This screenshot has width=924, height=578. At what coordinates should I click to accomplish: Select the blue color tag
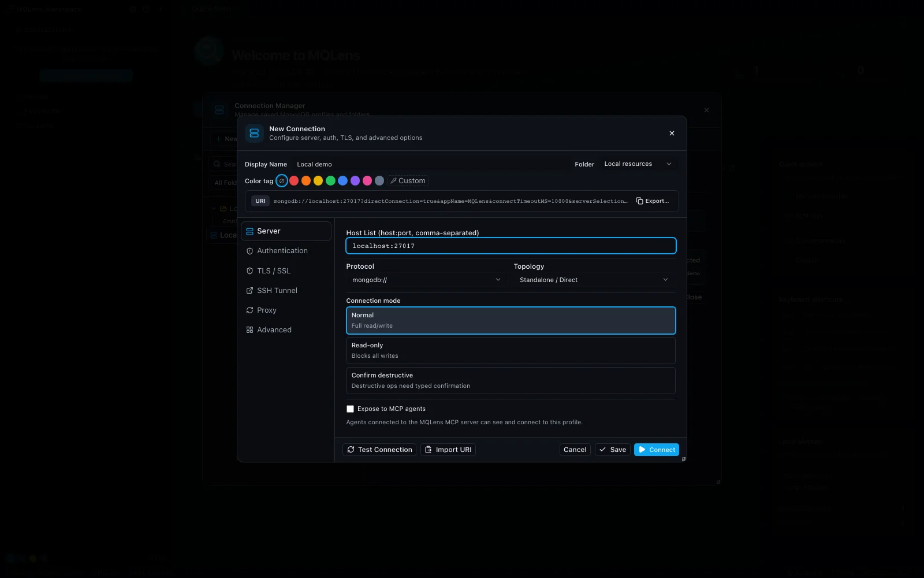point(342,181)
